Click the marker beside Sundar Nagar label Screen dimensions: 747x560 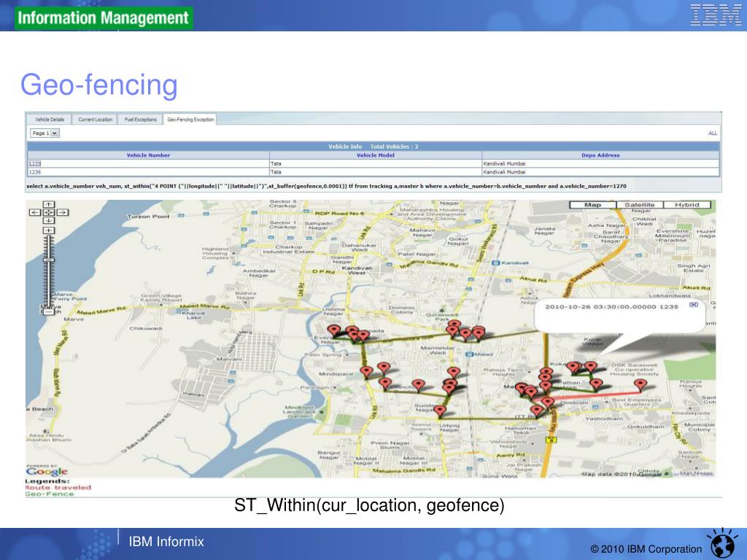tap(440, 411)
